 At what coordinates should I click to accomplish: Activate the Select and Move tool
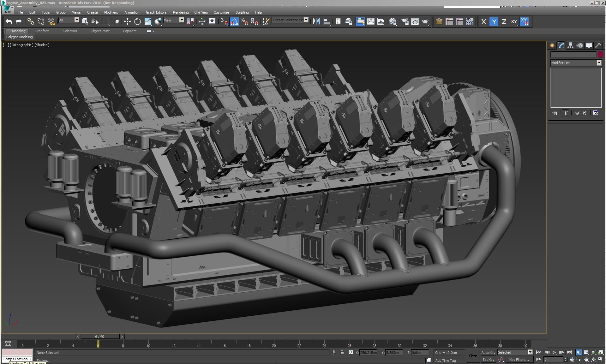click(x=127, y=21)
